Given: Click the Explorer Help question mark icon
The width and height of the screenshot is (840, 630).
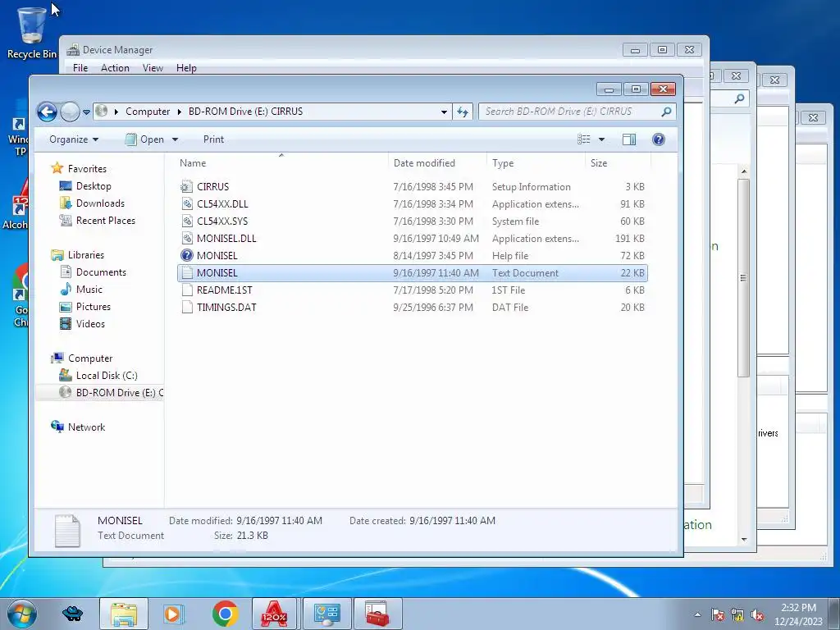Looking at the screenshot, I should pos(659,139).
